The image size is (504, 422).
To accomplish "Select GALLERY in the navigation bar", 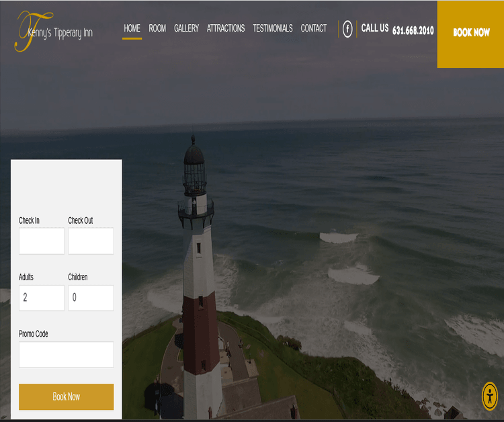I will (x=186, y=28).
